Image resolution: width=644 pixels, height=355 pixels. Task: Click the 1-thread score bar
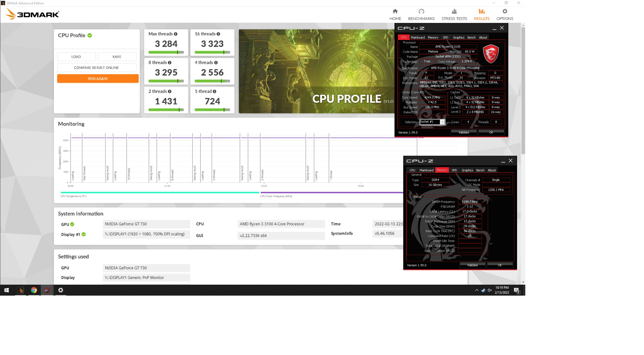[212, 110]
